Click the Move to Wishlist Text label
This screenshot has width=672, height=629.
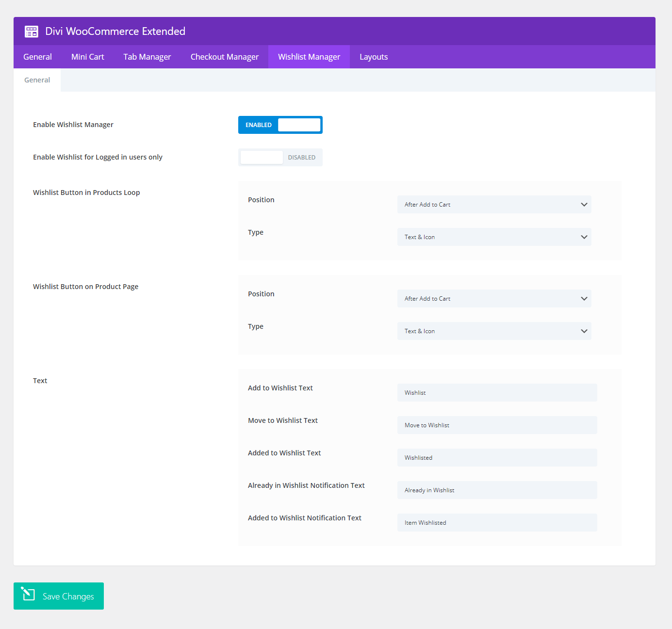tap(283, 420)
